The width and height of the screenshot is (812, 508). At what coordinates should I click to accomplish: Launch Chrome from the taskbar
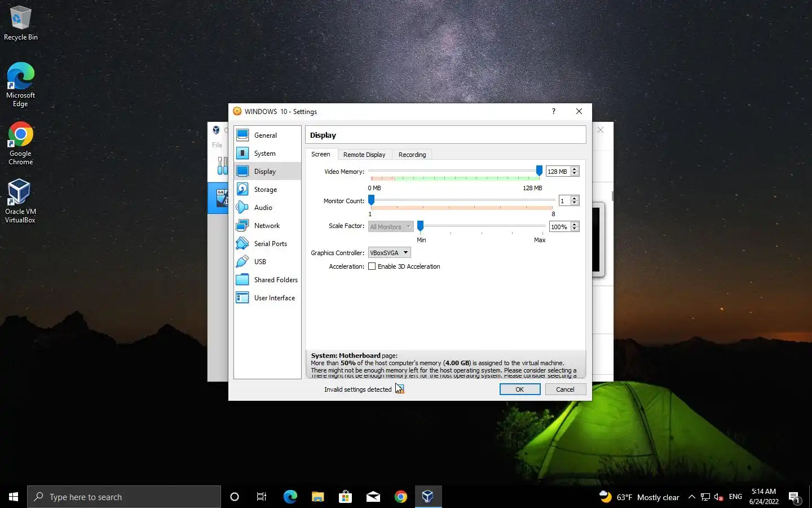click(400, 497)
